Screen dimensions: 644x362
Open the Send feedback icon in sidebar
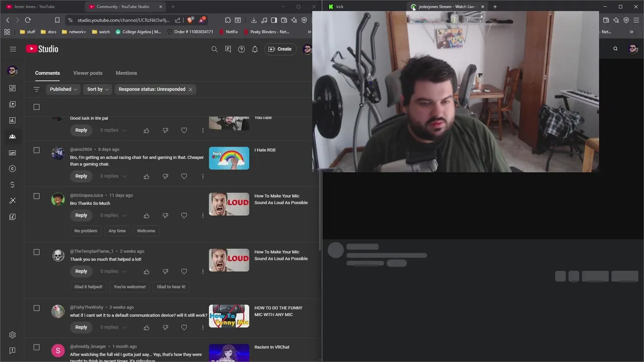13,350
